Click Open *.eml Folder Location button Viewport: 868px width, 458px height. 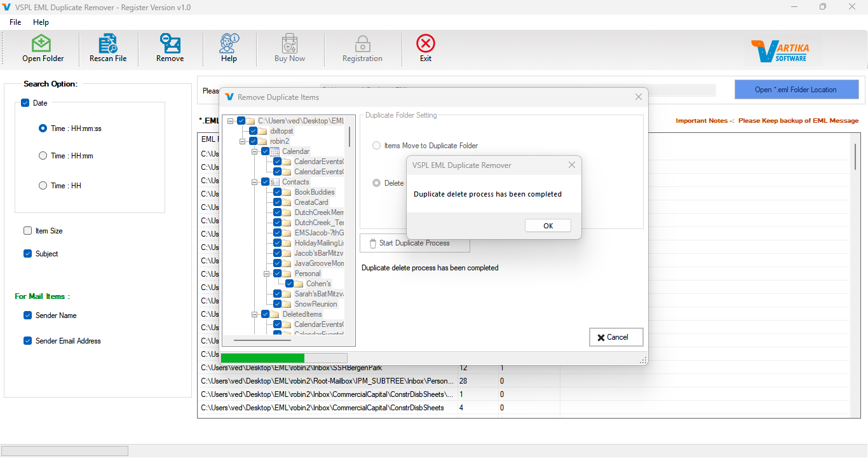(796, 90)
